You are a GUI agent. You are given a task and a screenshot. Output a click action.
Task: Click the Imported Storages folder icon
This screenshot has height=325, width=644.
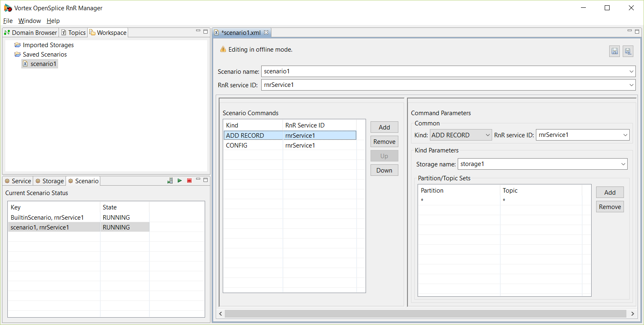pyautogui.click(x=18, y=45)
